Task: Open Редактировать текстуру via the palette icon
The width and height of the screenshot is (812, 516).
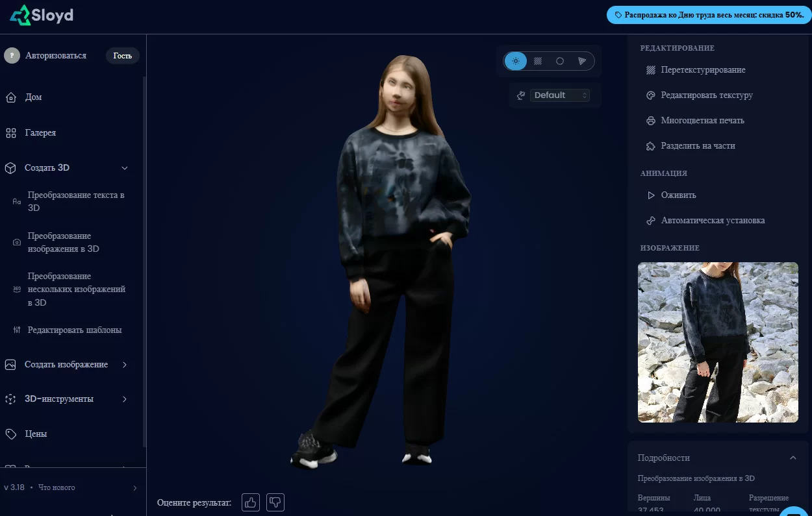Action: pos(651,95)
